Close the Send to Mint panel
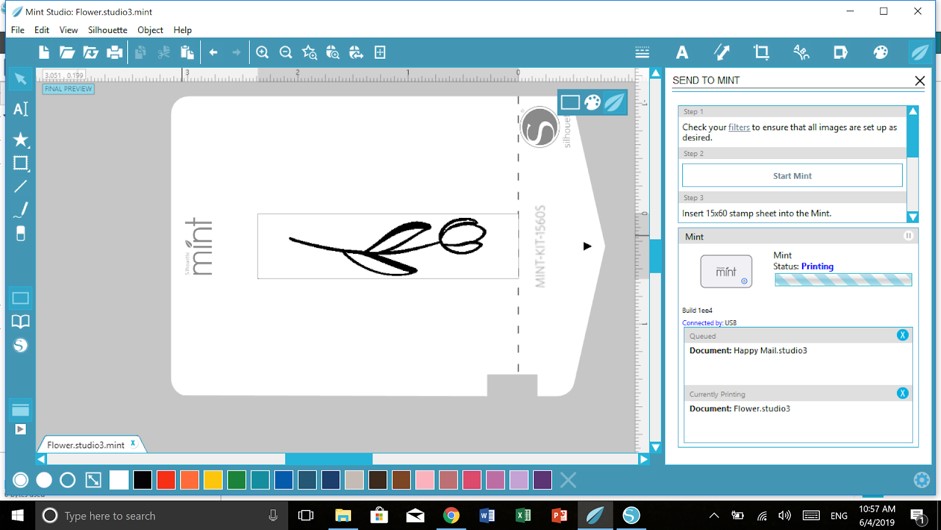This screenshot has width=941, height=530. (x=919, y=80)
